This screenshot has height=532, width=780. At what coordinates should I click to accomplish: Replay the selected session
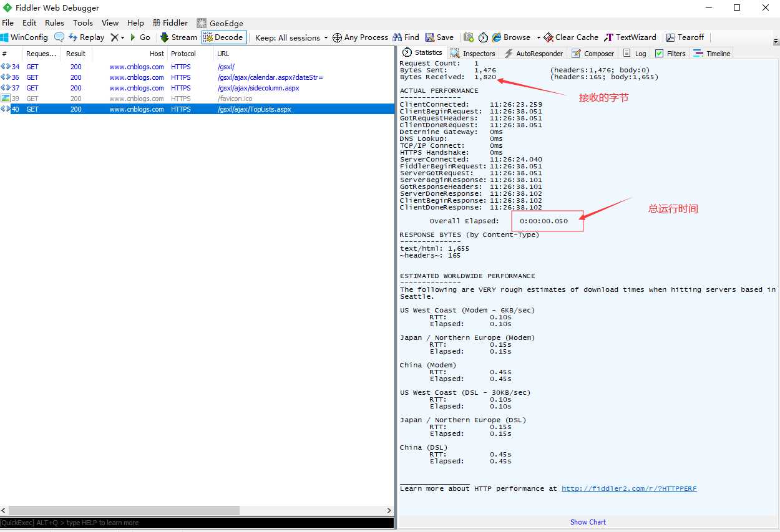[87, 37]
